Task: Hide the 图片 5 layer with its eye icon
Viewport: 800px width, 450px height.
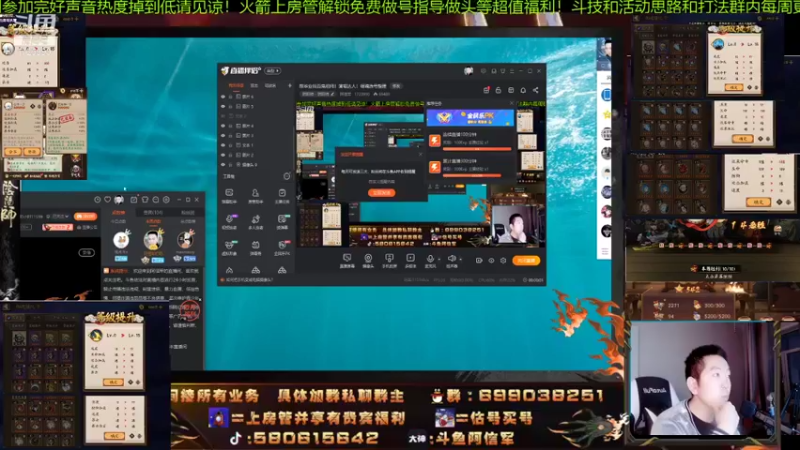Action: tap(223, 106)
